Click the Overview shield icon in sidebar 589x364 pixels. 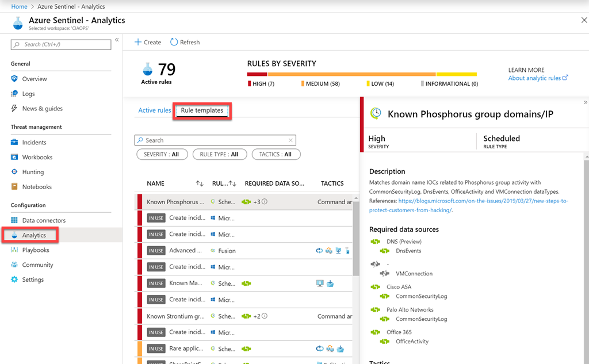[15, 79]
